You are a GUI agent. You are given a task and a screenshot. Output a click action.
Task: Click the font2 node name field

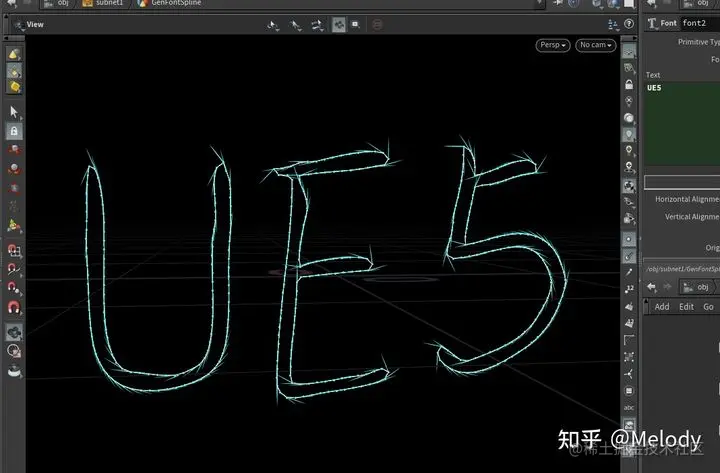click(700, 23)
